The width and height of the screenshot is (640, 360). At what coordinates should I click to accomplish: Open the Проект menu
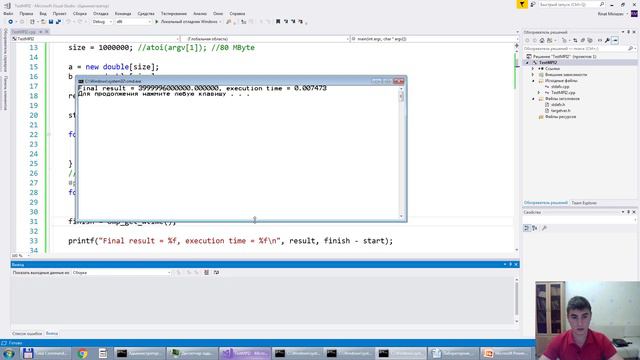[59, 13]
